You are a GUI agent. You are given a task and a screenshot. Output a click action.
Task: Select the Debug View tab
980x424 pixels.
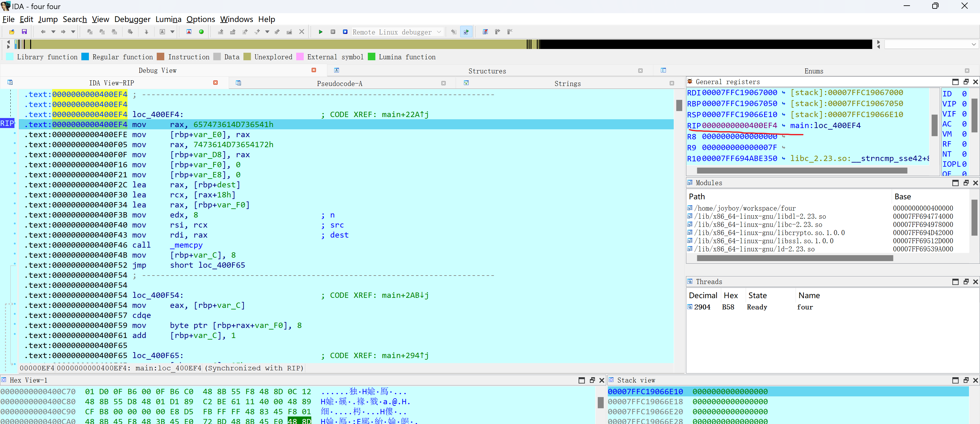point(157,70)
